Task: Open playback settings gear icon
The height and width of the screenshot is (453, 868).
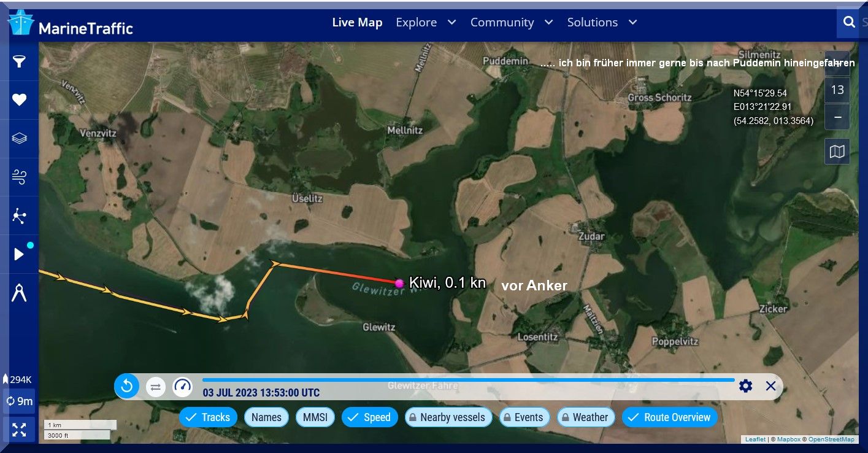Action: tap(746, 386)
